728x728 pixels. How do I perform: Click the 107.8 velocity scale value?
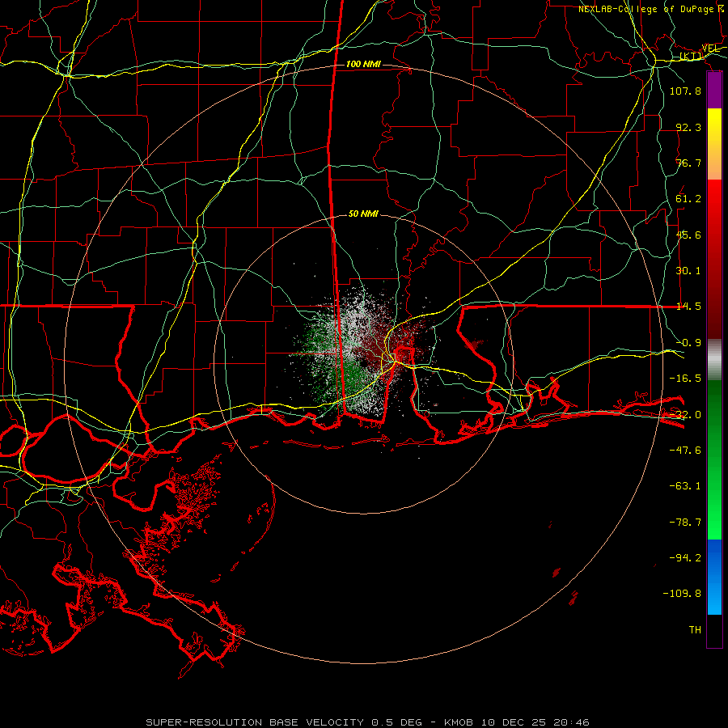[685, 91]
